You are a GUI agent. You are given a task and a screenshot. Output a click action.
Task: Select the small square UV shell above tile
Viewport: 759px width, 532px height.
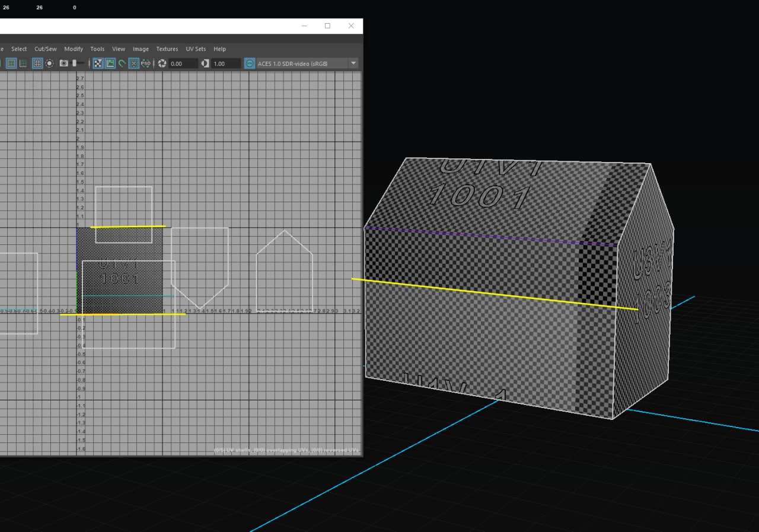click(x=124, y=214)
